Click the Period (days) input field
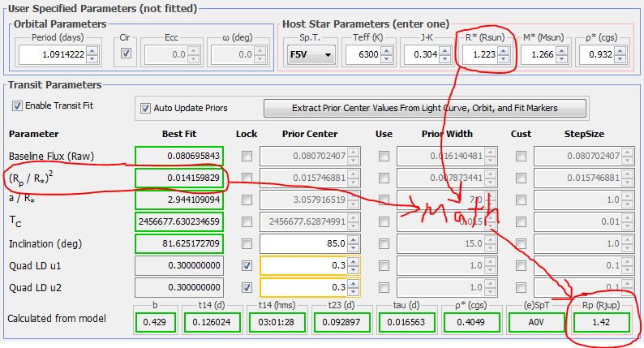 pos(51,55)
